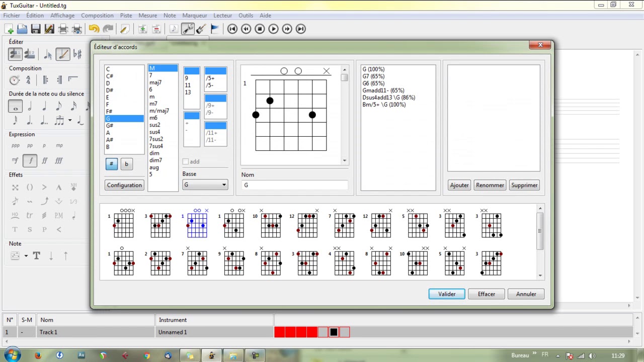Screen dimensions: 644x362
Task: Choose G7 (65%) from recognized chords
Action: tap(373, 76)
